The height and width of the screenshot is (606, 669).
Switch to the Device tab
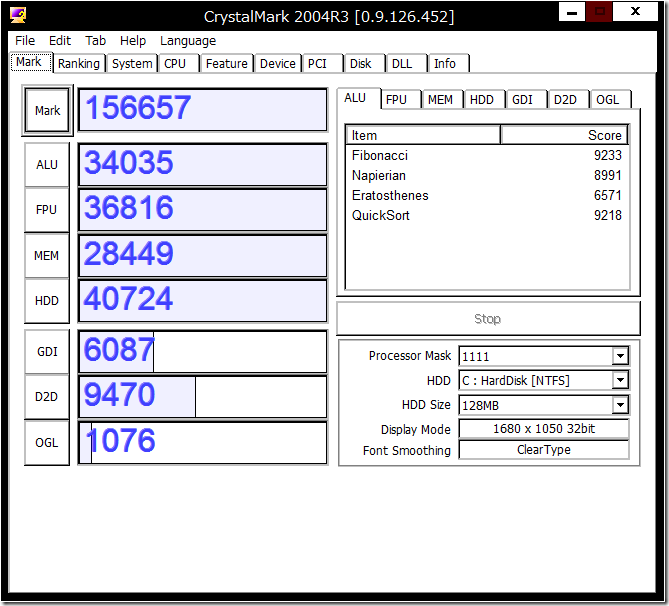click(278, 64)
